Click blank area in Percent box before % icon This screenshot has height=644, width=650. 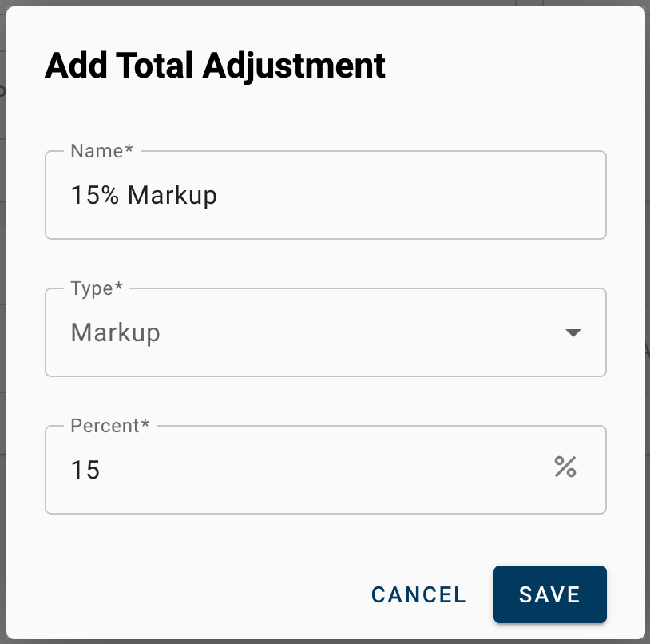coord(323,470)
